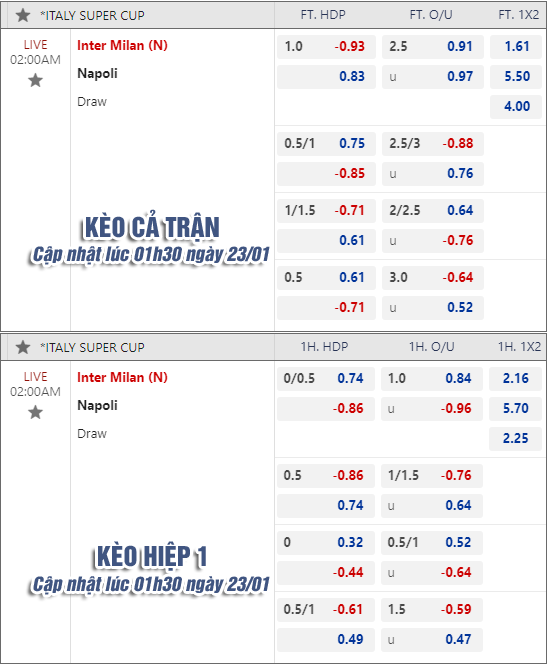
Task: Choose full-time 1X2 Napoli odds 5.50
Action: 516,77
